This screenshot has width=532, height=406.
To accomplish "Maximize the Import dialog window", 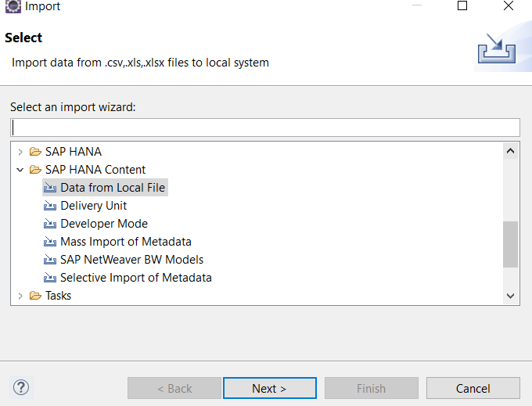I will coord(462,5).
